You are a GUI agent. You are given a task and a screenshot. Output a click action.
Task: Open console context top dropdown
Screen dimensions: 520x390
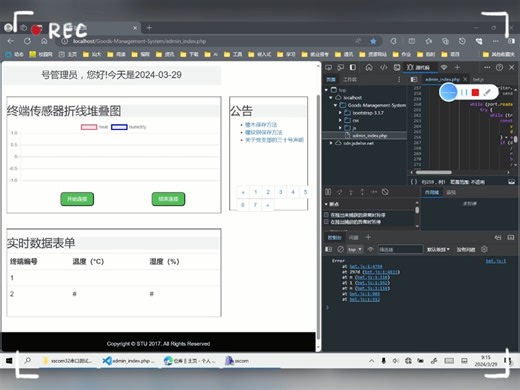[x=355, y=249]
